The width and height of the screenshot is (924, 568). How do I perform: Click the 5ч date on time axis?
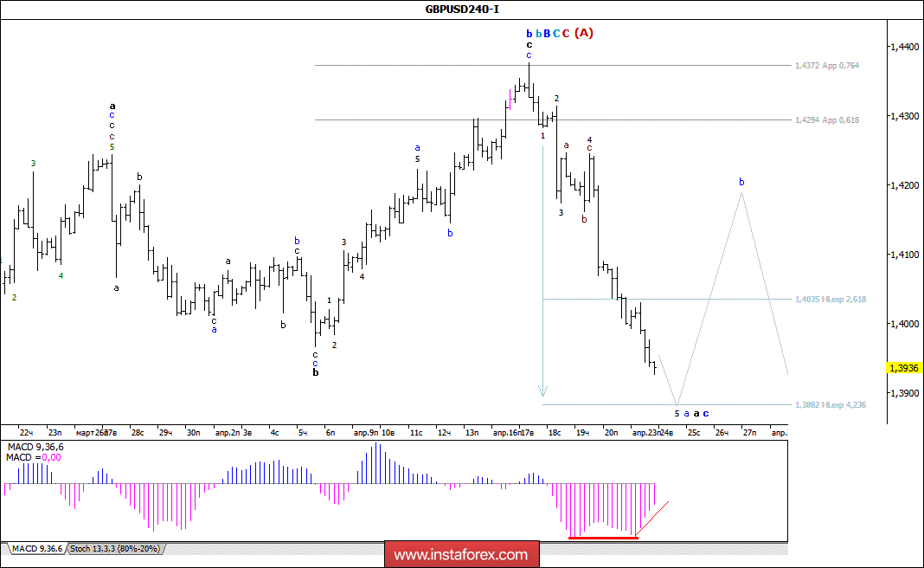302,432
